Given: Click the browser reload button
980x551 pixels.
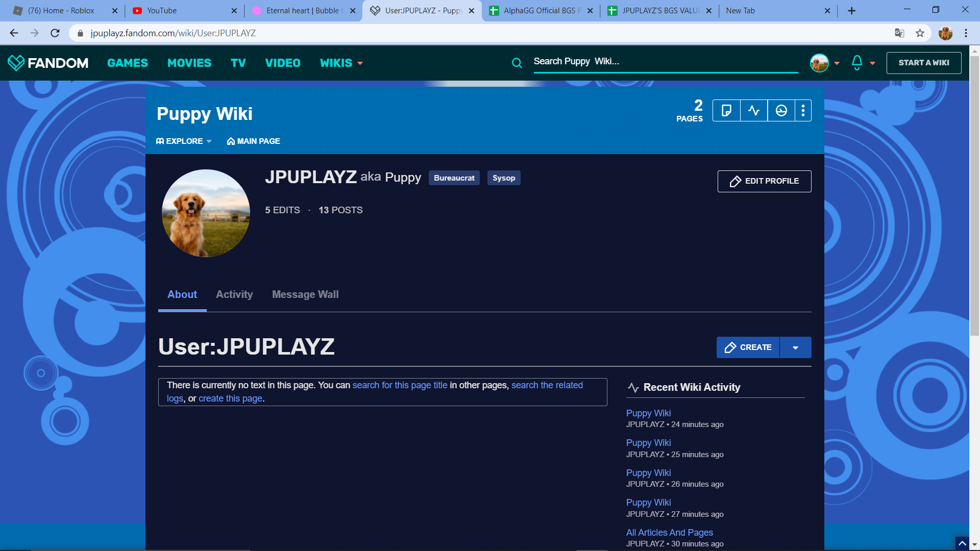Looking at the screenshot, I should pos(55,33).
